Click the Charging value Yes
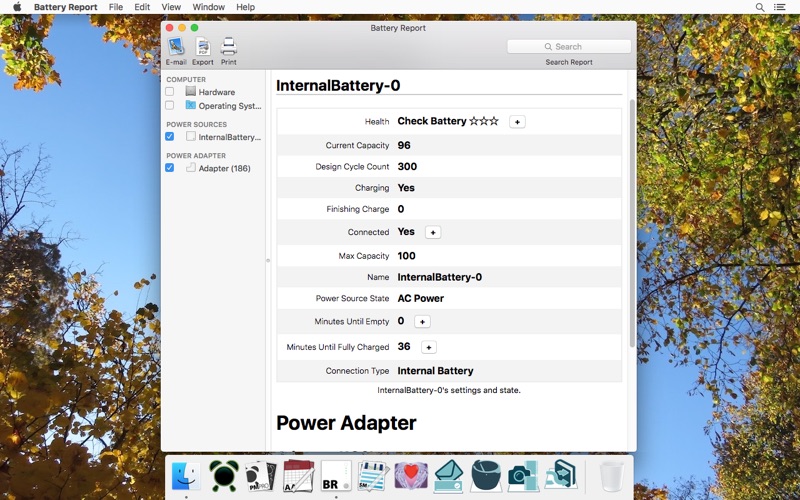The width and height of the screenshot is (800, 500). [406, 188]
